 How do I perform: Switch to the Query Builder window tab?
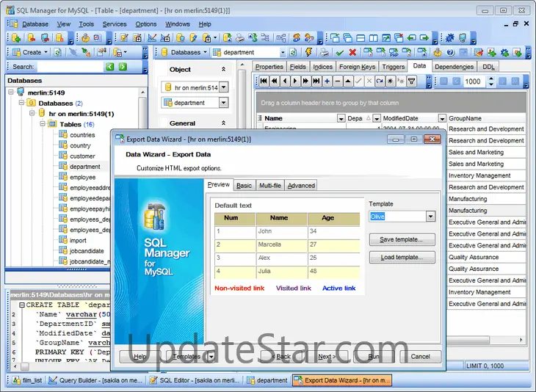pos(95,380)
